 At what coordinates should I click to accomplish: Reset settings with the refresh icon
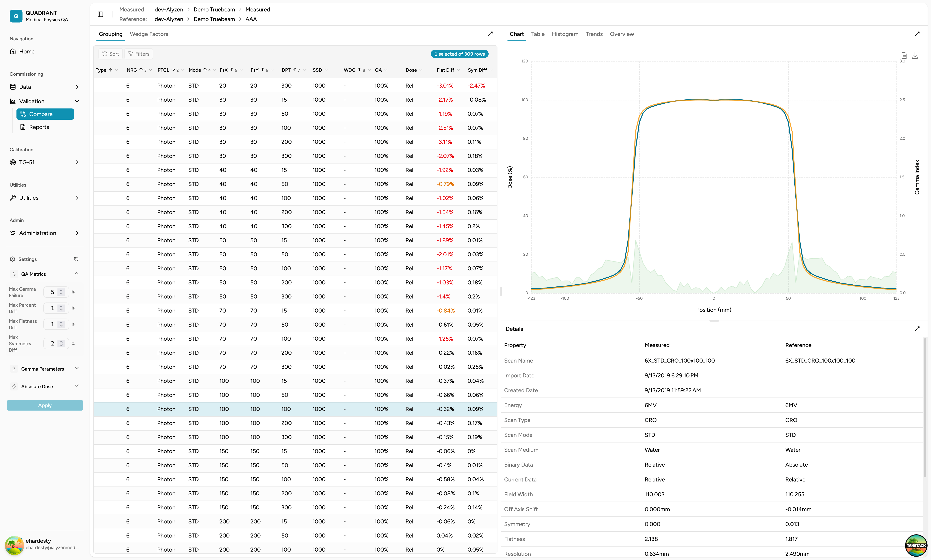pos(76,259)
